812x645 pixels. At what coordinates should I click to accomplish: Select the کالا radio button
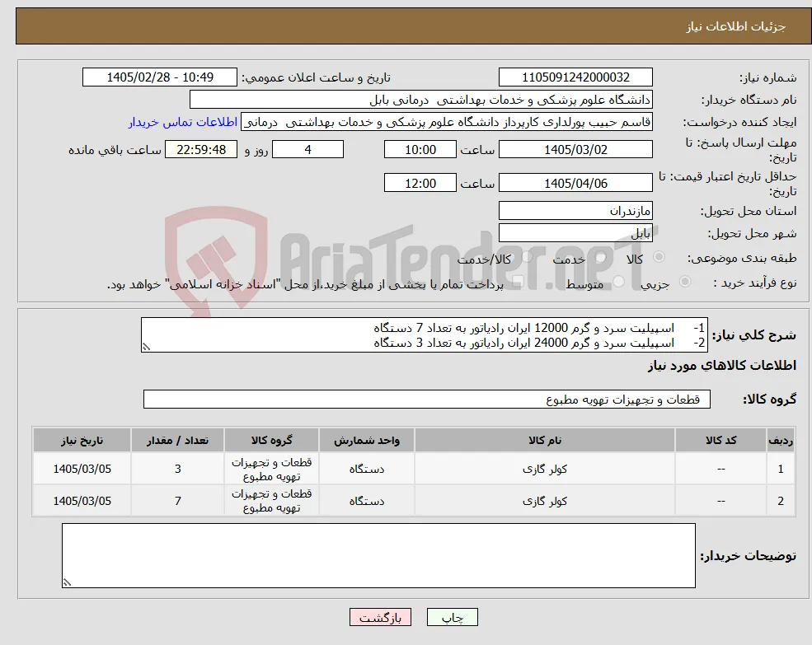tap(659, 257)
